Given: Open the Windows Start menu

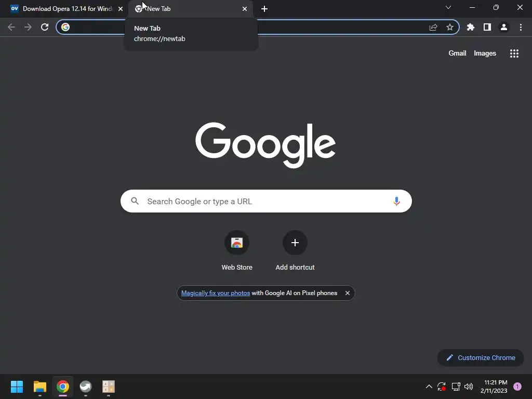Looking at the screenshot, I should [17, 387].
